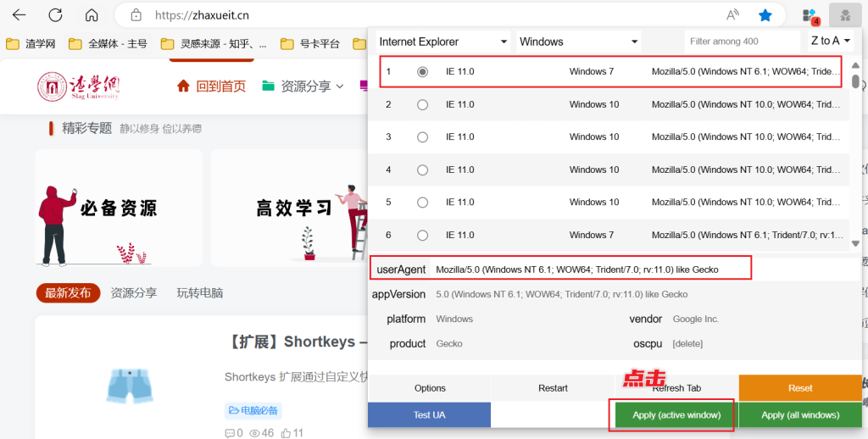Open the Z to A sort dropdown
This screenshot has width=868, height=439.
coord(831,41)
